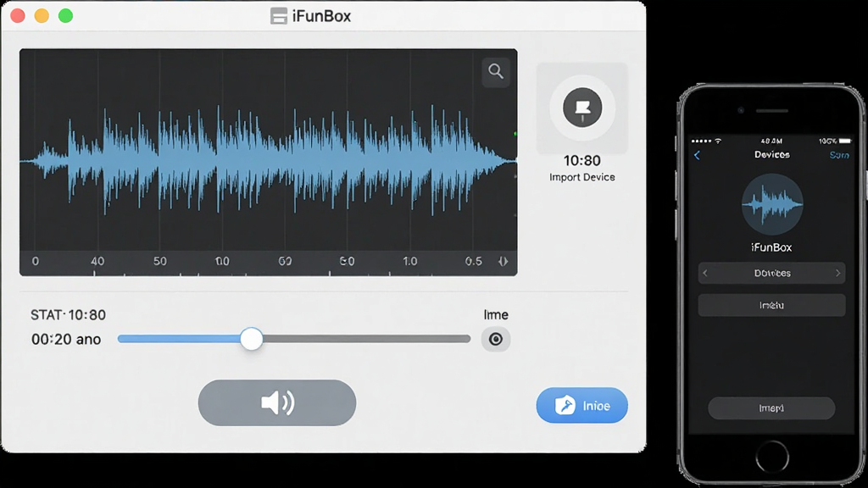Image resolution: width=868 pixels, height=488 pixels.
Task: Click the green zoom window button
Action: [x=65, y=16]
